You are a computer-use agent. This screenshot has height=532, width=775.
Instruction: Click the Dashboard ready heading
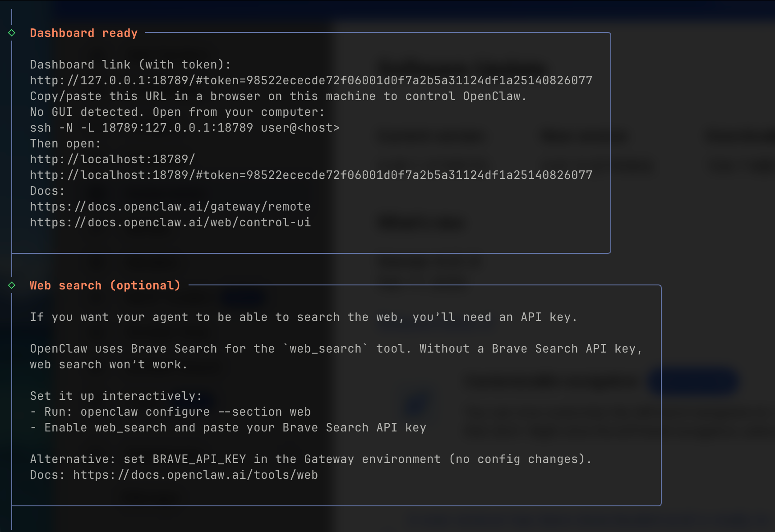point(83,33)
